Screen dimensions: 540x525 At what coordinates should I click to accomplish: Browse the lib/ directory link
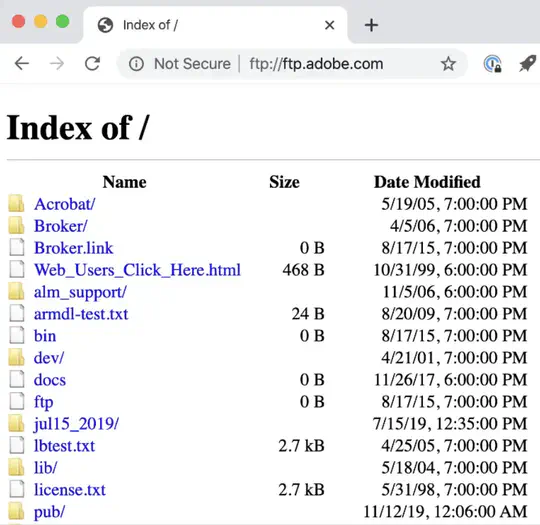(45, 468)
